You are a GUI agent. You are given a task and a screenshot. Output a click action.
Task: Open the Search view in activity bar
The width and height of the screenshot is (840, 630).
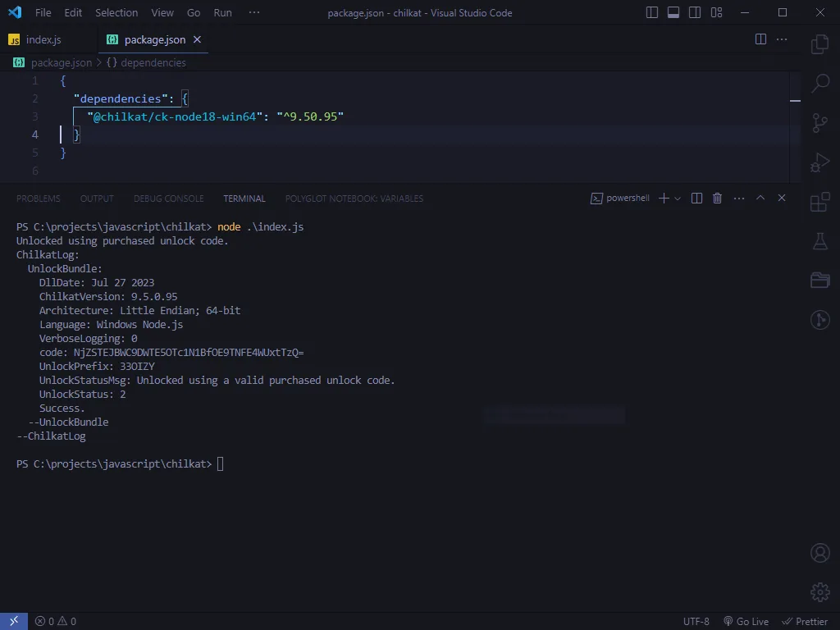tap(819, 84)
